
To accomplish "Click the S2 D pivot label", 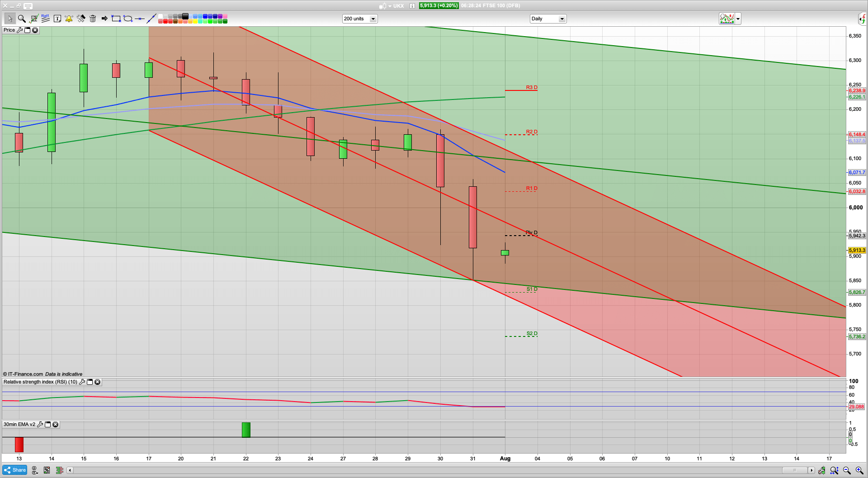I will 532,334.
